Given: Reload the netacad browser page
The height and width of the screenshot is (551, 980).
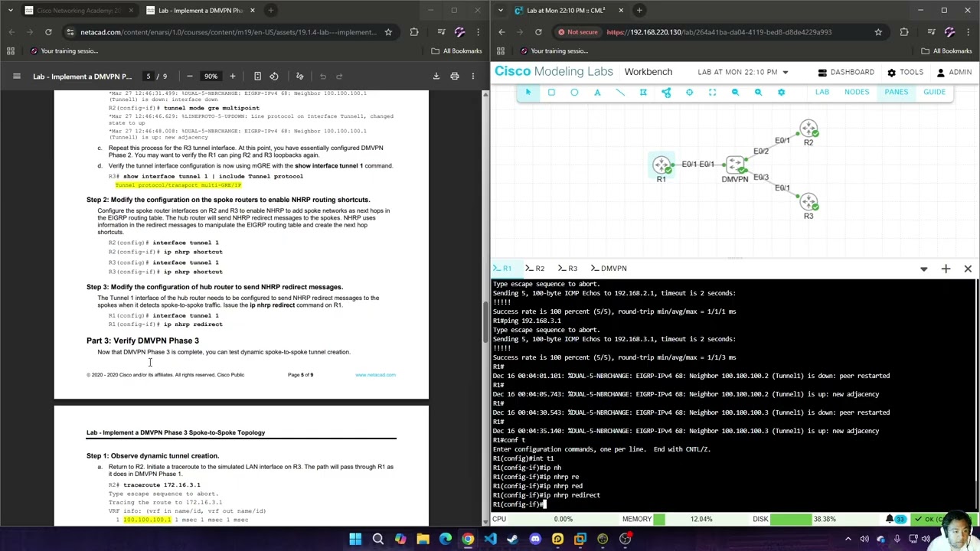Looking at the screenshot, I should [48, 32].
